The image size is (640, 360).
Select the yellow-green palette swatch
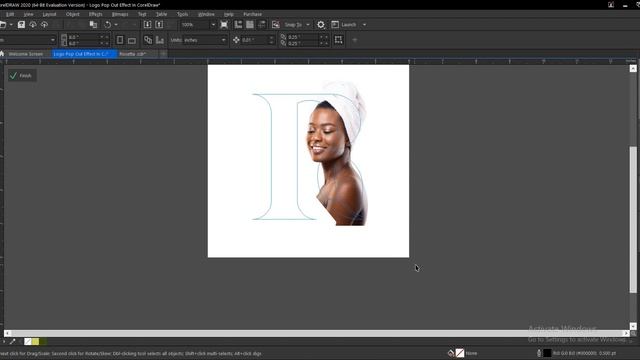[x=36, y=342]
